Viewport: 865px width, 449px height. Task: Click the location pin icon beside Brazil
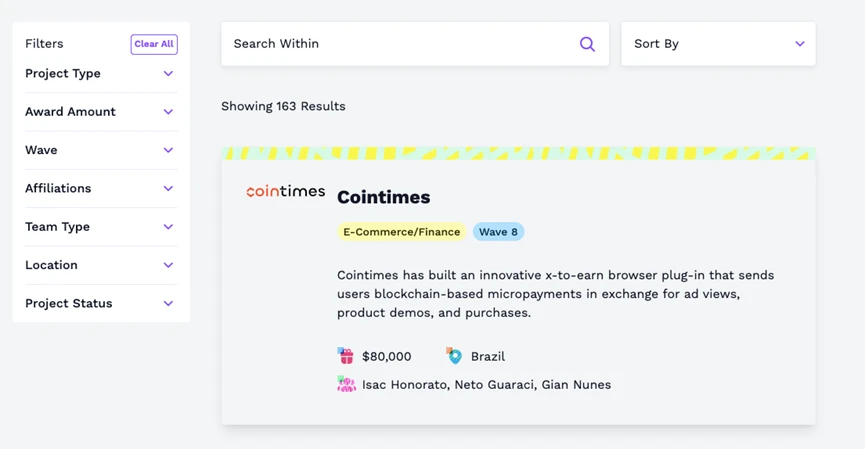(455, 356)
